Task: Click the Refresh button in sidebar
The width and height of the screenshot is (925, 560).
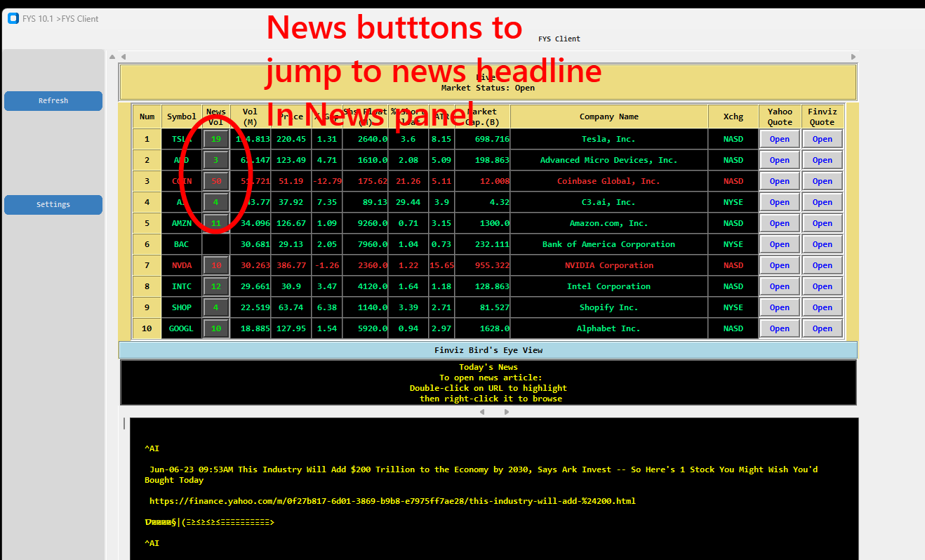Action: pyautogui.click(x=53, y=101)
